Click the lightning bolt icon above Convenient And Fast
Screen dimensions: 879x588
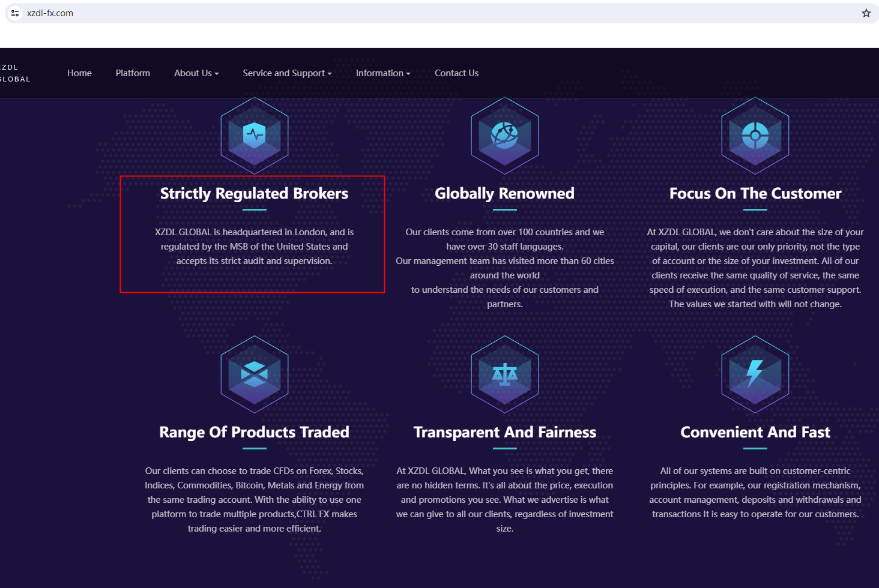tap(755, 374)
